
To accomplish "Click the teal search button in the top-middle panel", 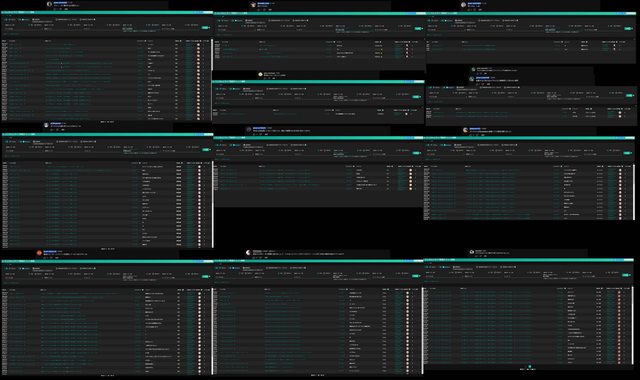I will (x=417, y=29).
